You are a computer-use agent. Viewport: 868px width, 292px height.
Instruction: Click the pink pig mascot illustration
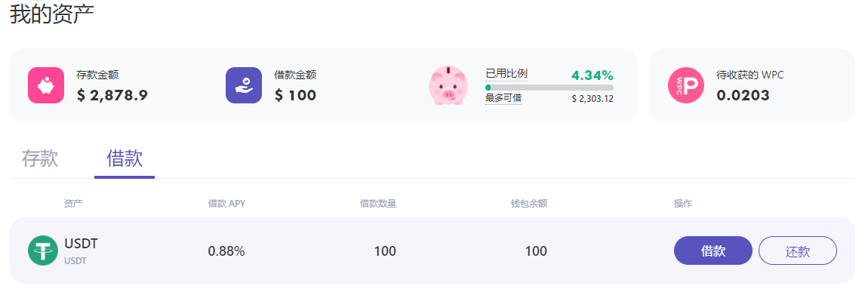tap(448, 85)
